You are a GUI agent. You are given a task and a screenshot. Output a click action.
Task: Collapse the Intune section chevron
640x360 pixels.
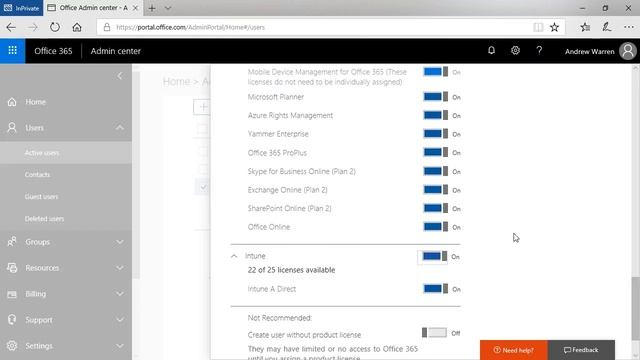point(234,256)
